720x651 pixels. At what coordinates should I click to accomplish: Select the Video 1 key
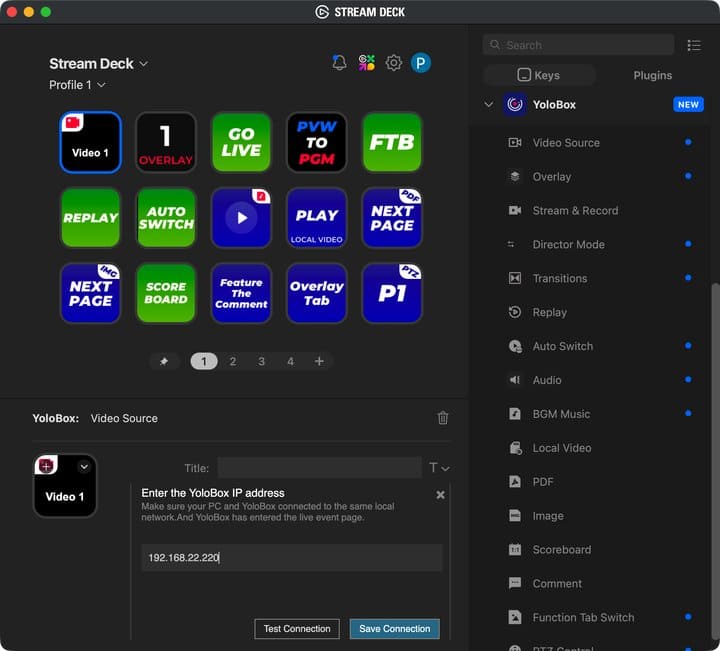point(90,142)
